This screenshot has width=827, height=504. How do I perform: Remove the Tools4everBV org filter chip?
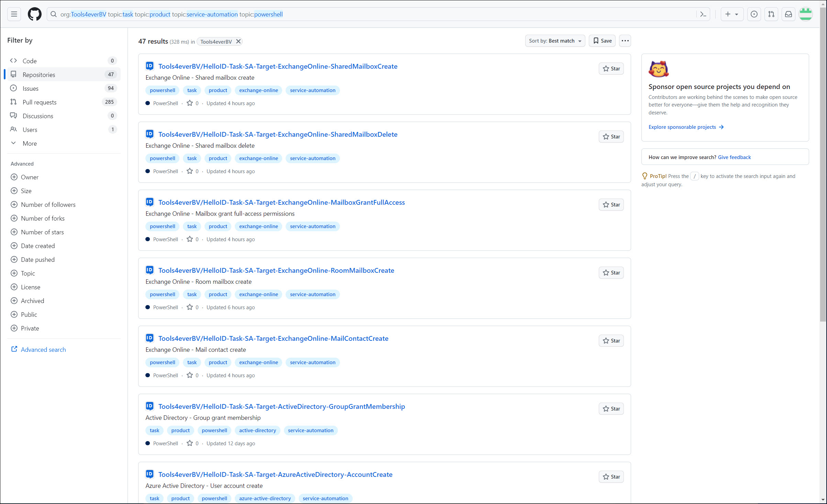[x=238, y=41]
